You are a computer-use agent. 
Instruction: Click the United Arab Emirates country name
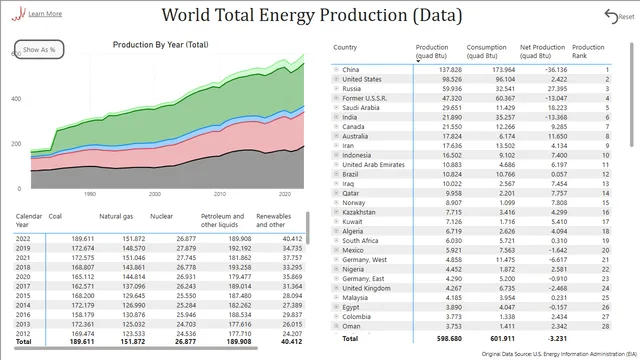pos(373,164)
